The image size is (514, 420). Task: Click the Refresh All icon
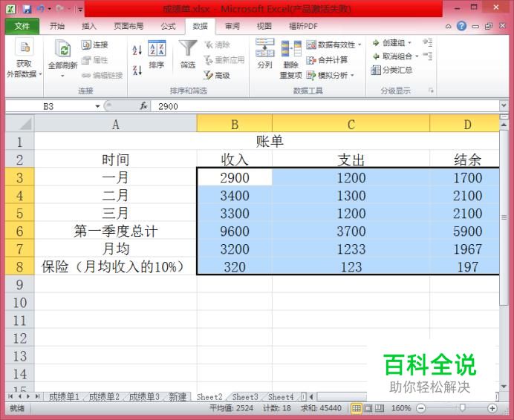pyautogui.click(x=63, y=50)
